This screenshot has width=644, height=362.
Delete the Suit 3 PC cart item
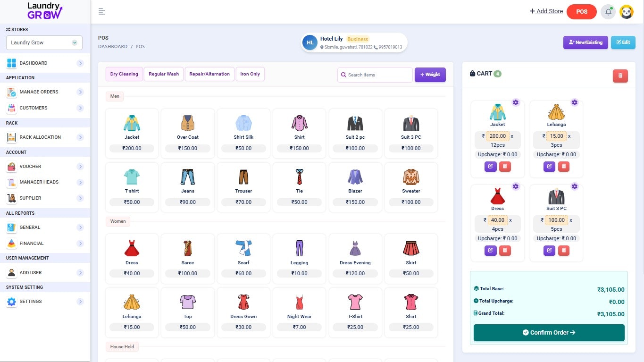(564, 251)
